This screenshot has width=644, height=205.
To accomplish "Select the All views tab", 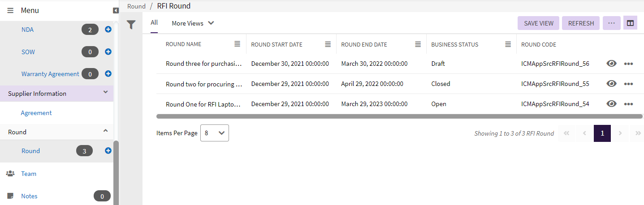I will point(154,23).
